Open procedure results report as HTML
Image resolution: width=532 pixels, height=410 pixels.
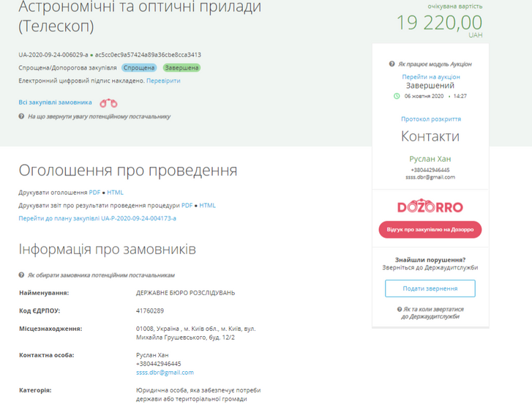pos(207,205)
